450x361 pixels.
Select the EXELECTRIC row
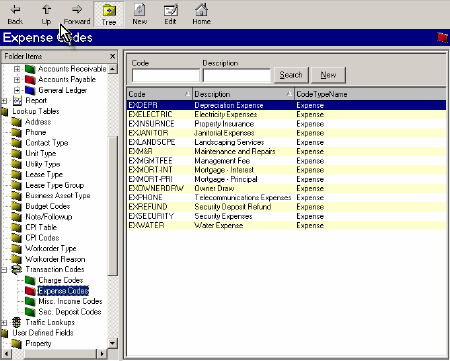pyautogui.click(x=287, y=115)
